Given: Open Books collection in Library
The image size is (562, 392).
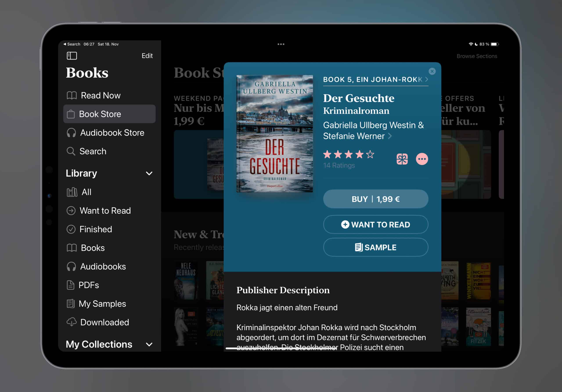Looking at the screenshot, I should [x=109, y=248].
